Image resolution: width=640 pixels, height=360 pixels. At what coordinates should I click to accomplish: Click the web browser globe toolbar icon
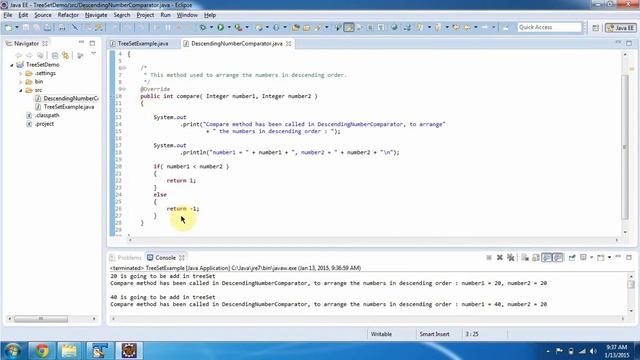(394, 27)
